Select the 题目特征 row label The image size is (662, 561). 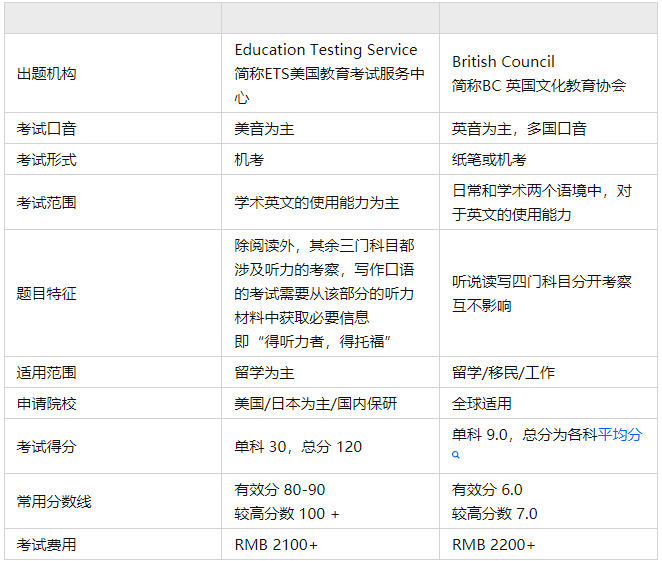(x=46, y=293)
